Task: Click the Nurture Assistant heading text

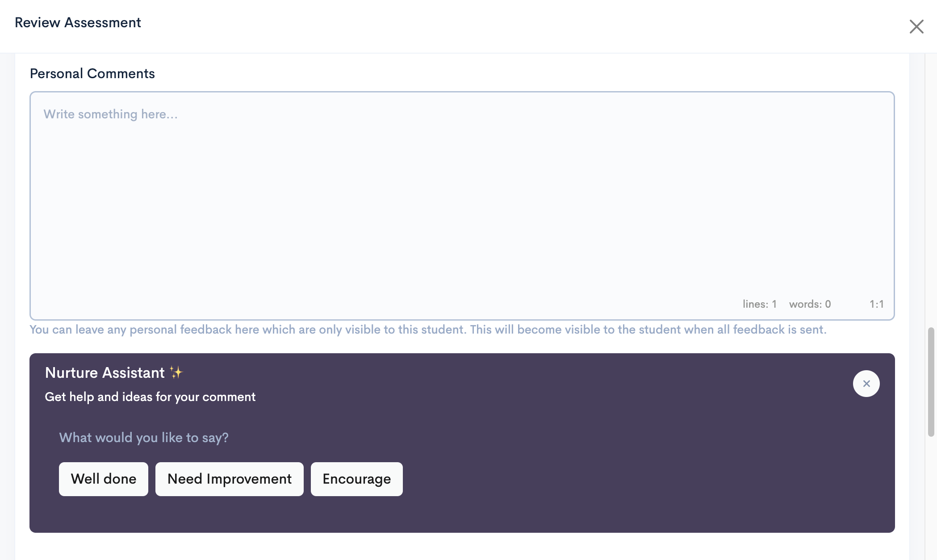Action: pos(105,372)
